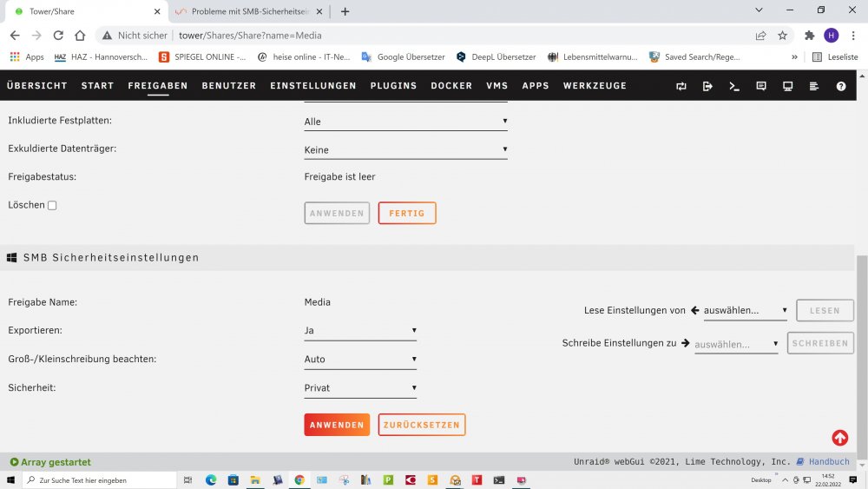Click the share page icon in address bar
This screenshot has width=868, height=489.
pyautogui.click(x=760, y=36)
